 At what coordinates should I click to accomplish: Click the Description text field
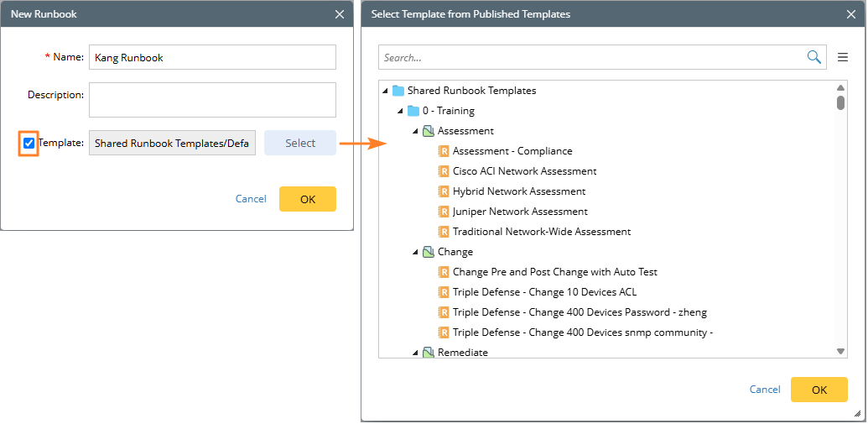212,99
